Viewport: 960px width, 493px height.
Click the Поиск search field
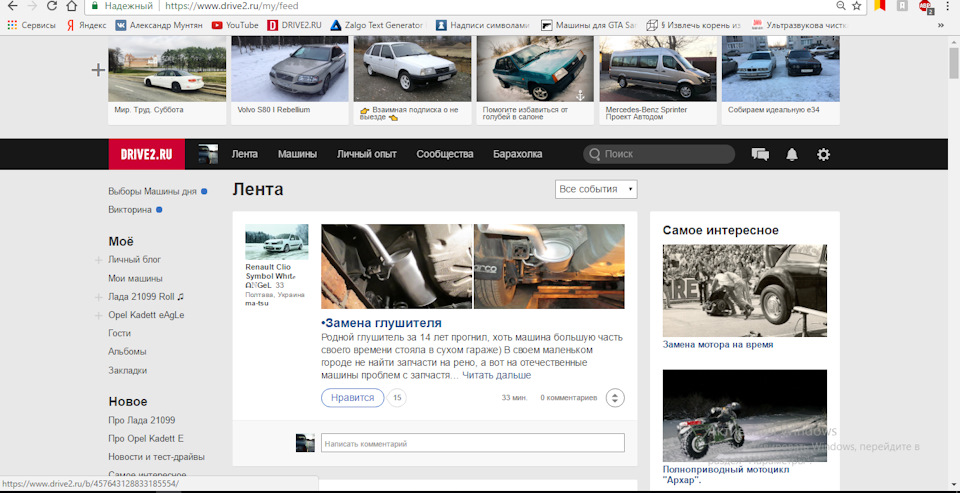pyautogui.click(x=659, y=154)
